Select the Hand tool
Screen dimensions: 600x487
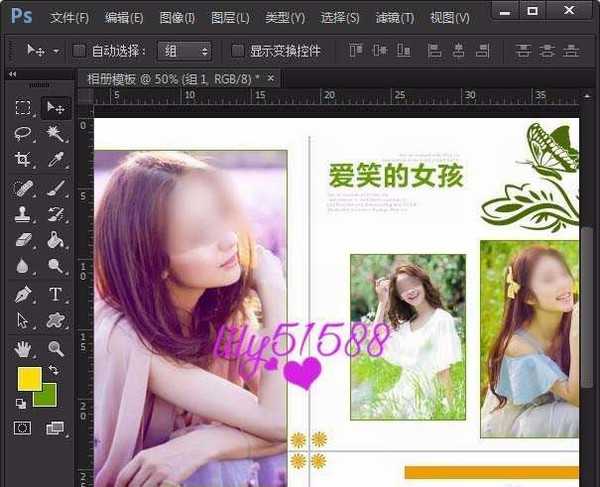pos(23,348)
